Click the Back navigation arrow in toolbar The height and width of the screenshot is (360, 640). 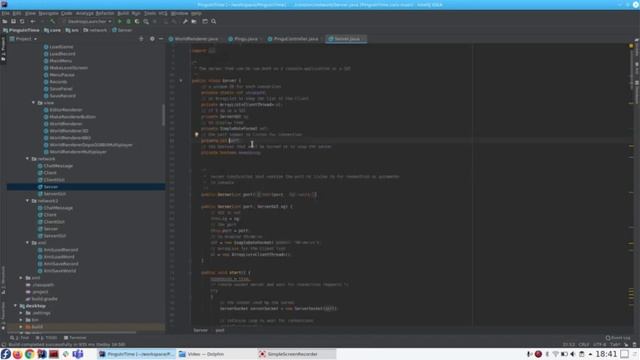coord(33,21)
